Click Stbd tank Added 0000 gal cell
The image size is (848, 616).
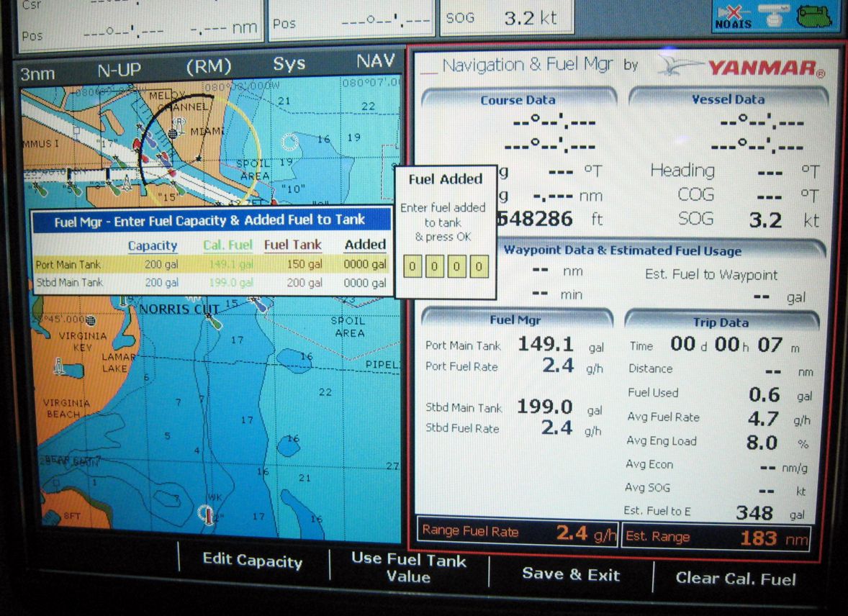[x=365, y=283]
